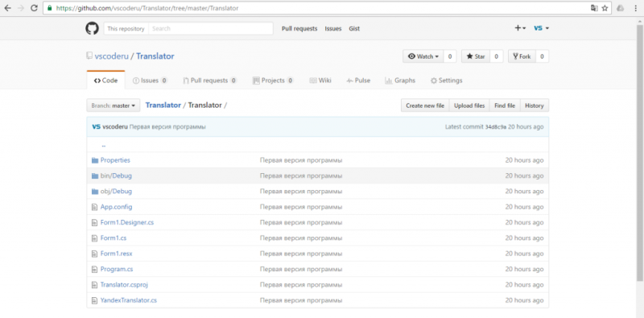Open the App.config file link
The height and width of the screenshot is (318, 644).
(116, 207)
